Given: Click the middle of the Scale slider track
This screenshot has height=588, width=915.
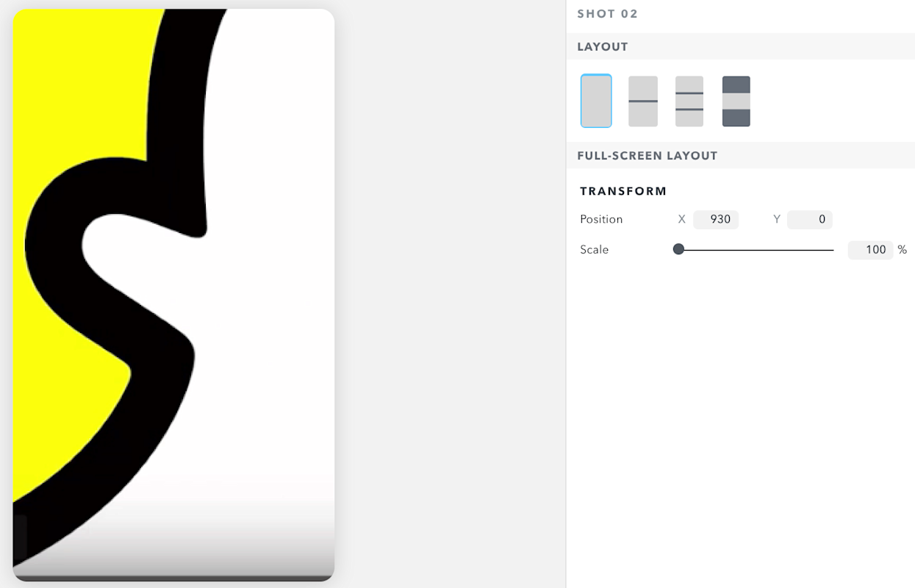Looking at the screenshot, I should [x=755, y=250].
